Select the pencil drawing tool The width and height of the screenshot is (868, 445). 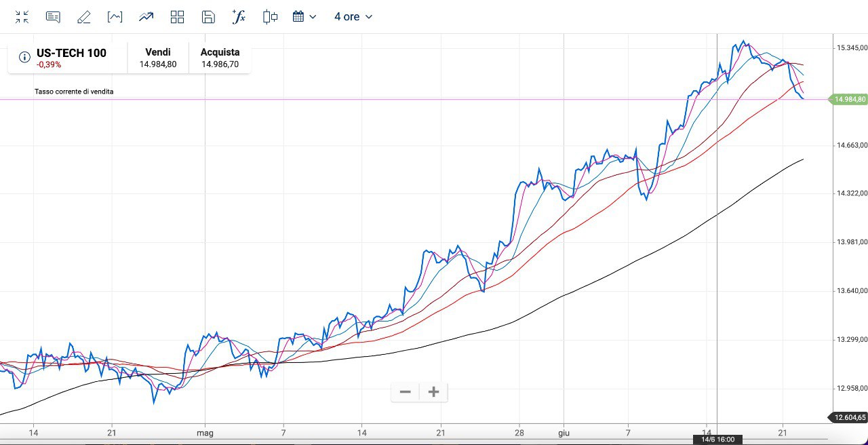coord(84,17)
